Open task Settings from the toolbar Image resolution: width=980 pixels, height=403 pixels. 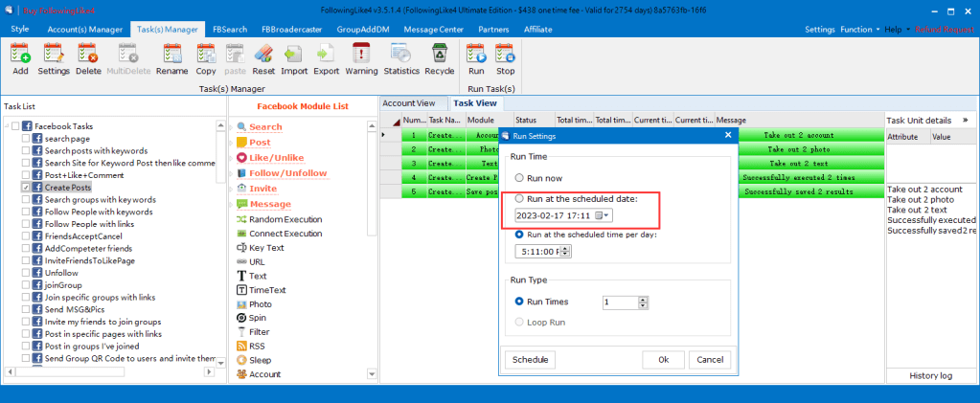[54, 59]
